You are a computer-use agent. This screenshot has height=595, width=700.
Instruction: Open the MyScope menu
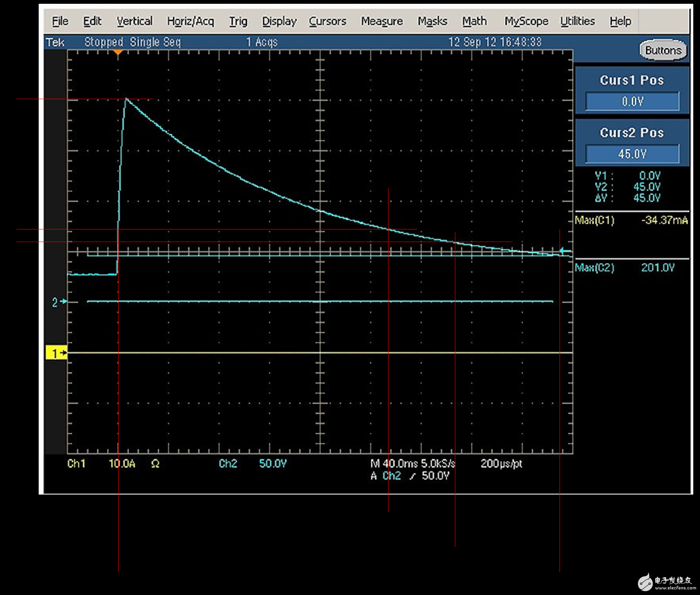point(526,21)
